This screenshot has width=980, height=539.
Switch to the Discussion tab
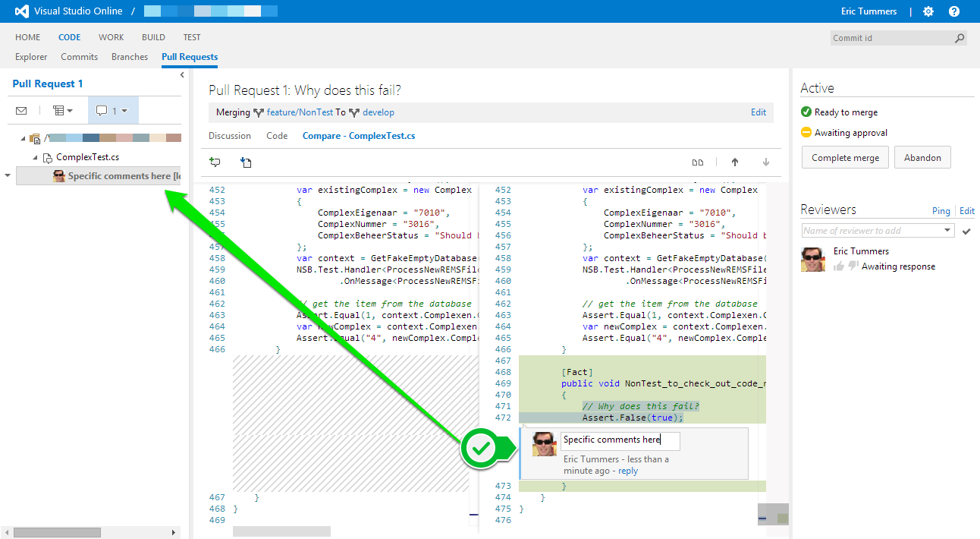pyautogui.click(x=230, y=136)
